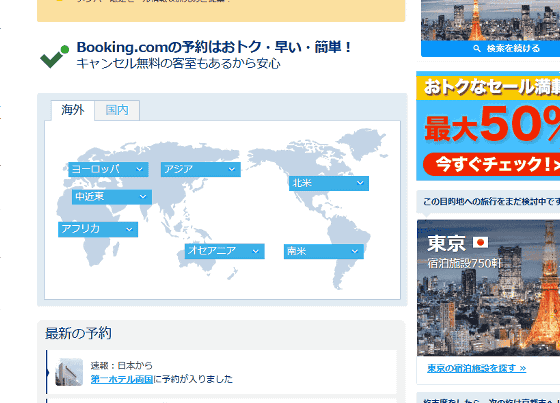
Task: Click the Japan flag icon beside 東京
Action: [480, 243]
